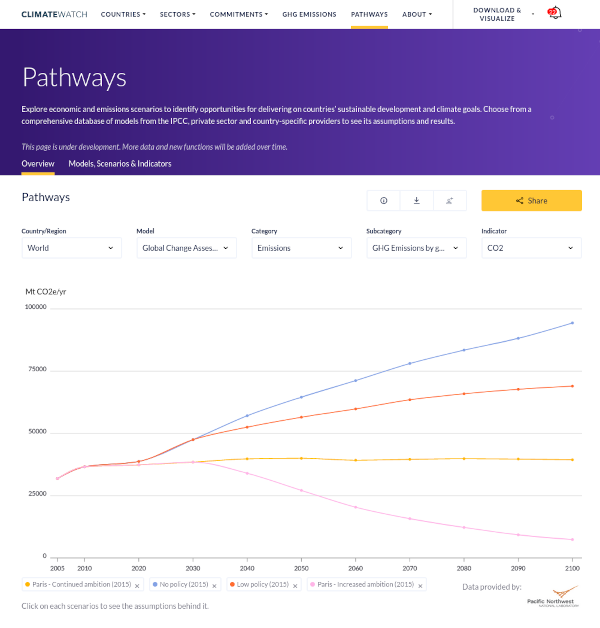Click No policy data point at 2070
The height and width of the screenshot is (628, 600).
(x=410, y=363)
